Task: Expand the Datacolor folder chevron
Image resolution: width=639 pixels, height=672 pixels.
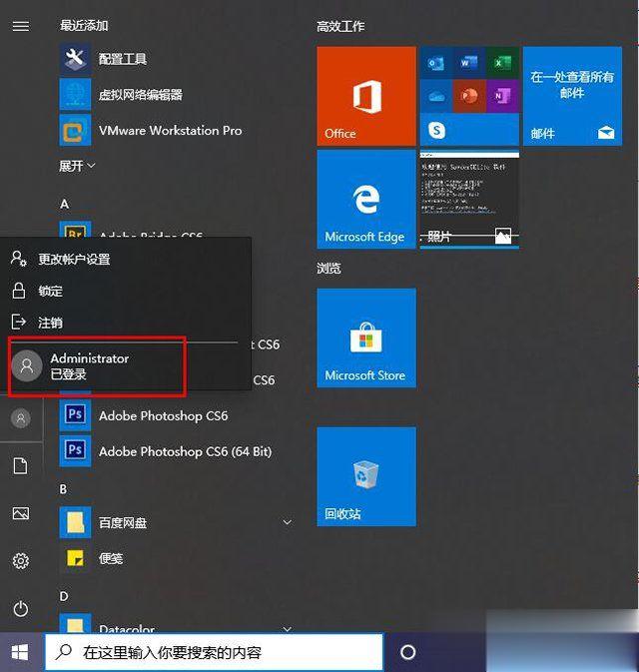Action: [x=288, y=629]
